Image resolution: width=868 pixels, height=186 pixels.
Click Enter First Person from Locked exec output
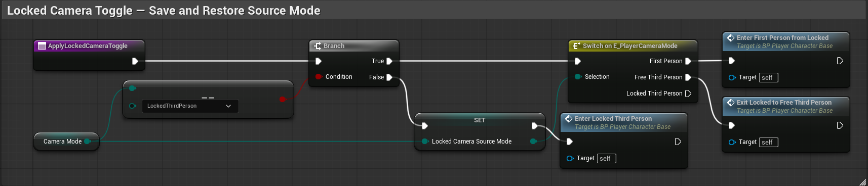point(840,61)
